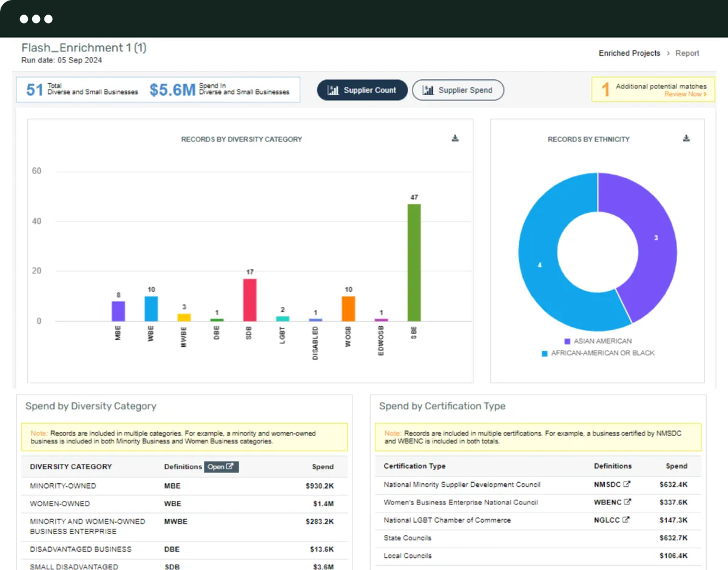Click the $5.6M spend total
This screenshot has height=570, width=728.
[172, 90]
